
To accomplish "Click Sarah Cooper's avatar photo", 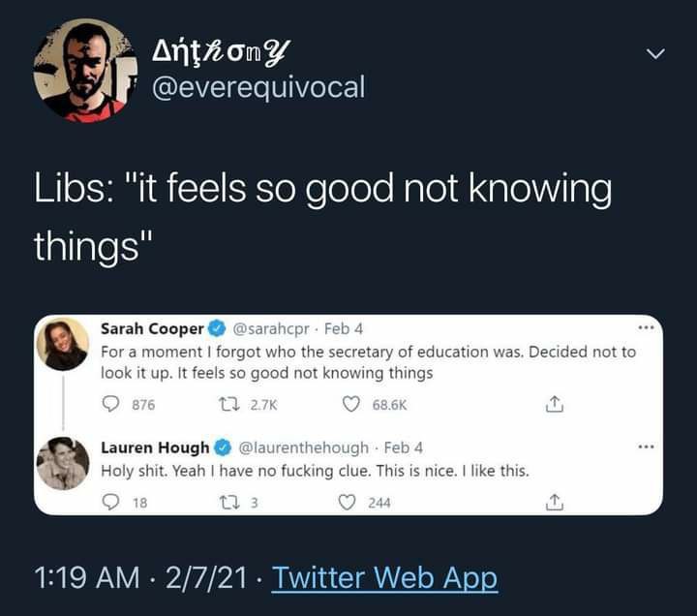I will 63,344.
